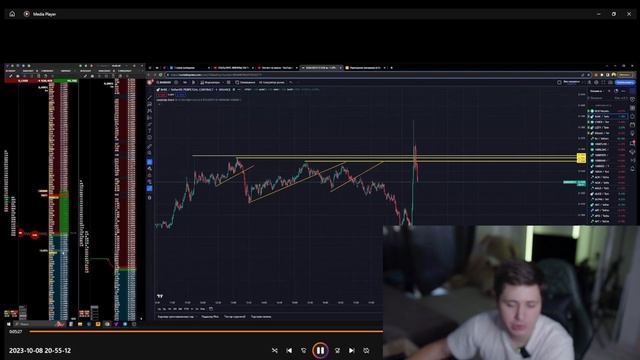Image resolution: width=640 pixels, height=360 pixels.
Task: Click video title 2023-10-08 20-55-12
Action: coord(40,351)
